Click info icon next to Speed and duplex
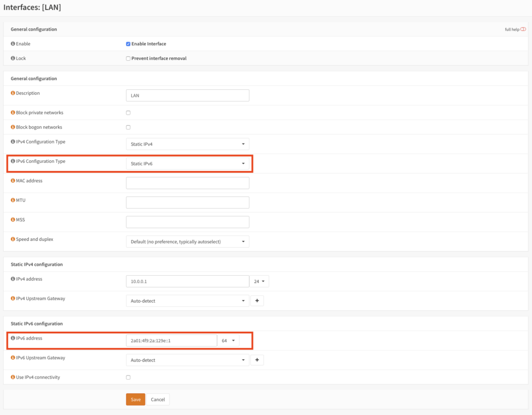This screenshot has width=532, height=415. pos(13,239)
